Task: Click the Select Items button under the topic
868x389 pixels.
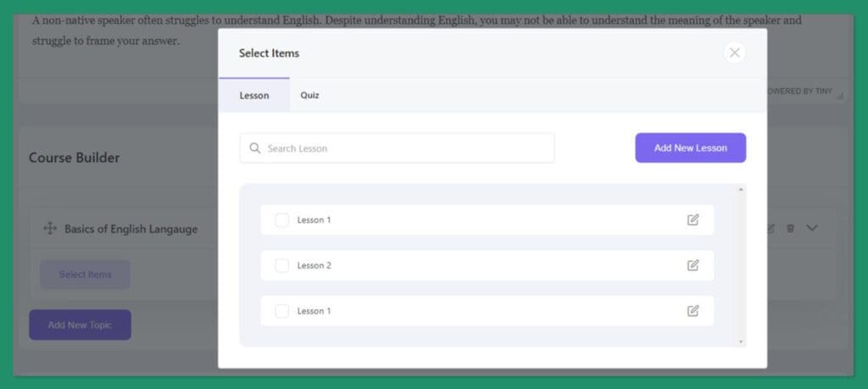Action: (x=85, y=275)
